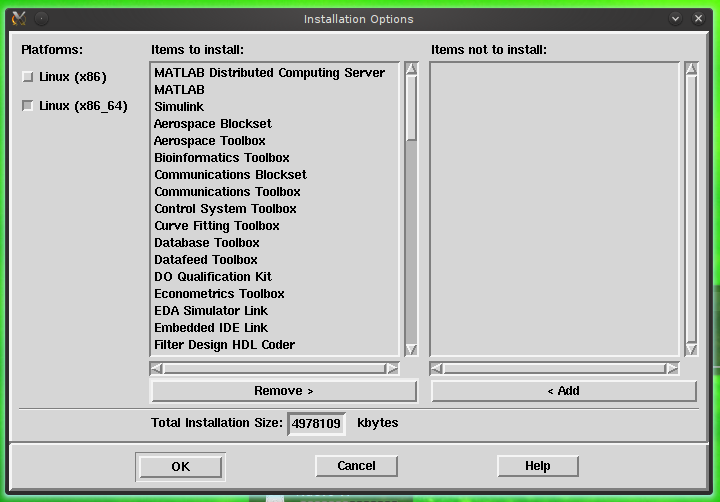Click the horizontal scrollbar track under the Items to install list
This screenshot has width=720, height=502.
tap(275, 368)
